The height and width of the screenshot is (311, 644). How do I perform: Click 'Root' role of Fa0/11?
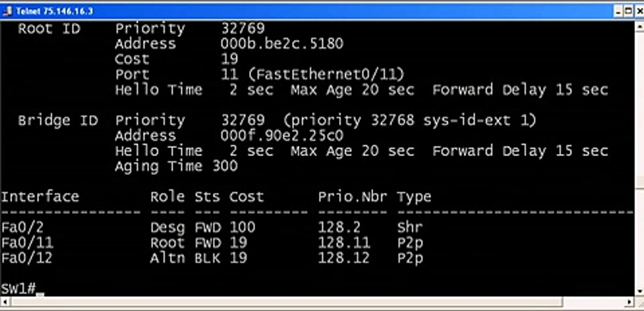(167, 242)
